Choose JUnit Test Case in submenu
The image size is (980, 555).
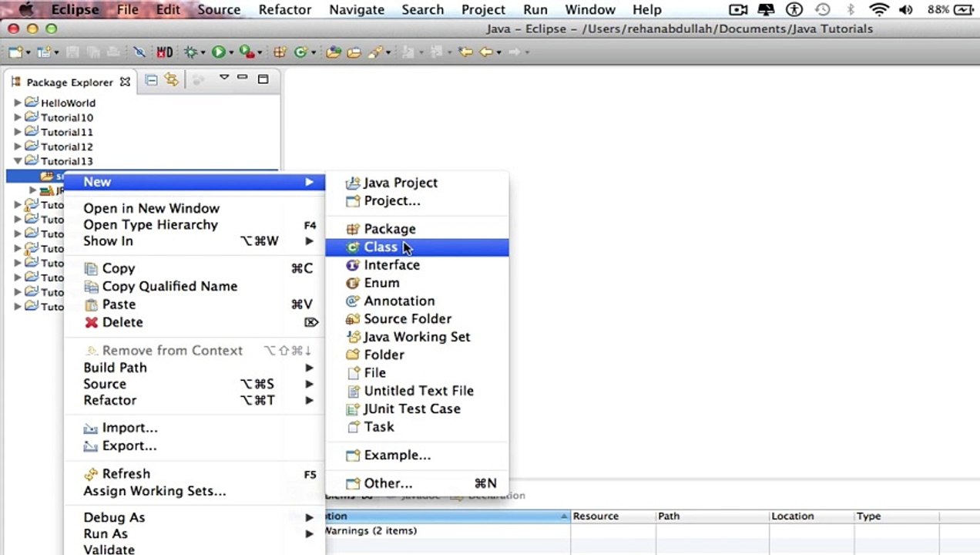tap(417, 409)
